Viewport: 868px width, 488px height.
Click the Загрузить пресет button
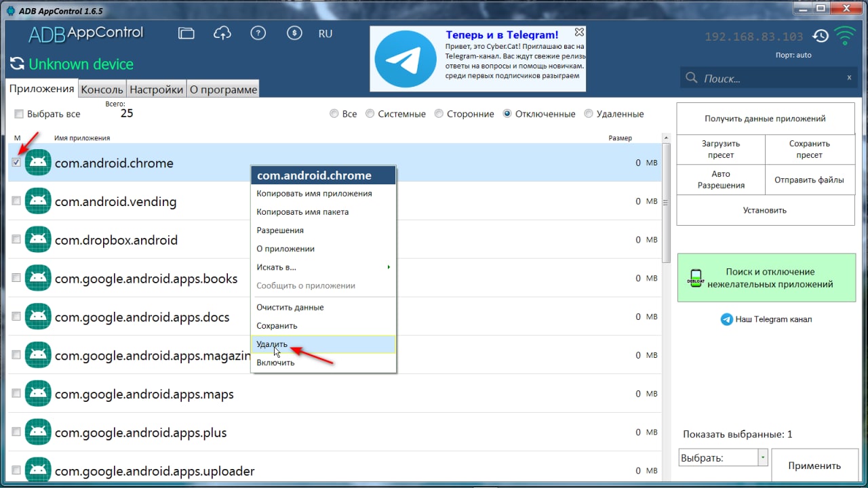coord(721,149)
